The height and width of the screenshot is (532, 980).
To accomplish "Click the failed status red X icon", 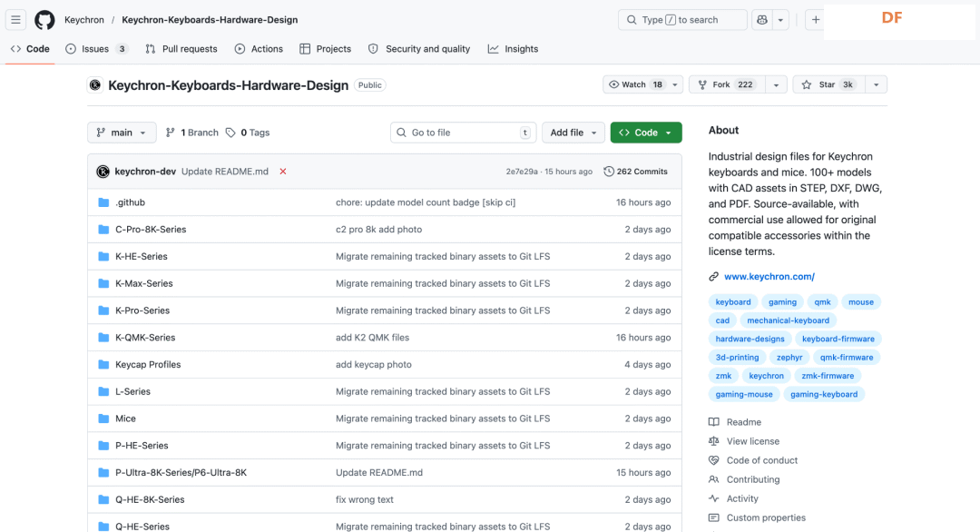I will 283,172.
